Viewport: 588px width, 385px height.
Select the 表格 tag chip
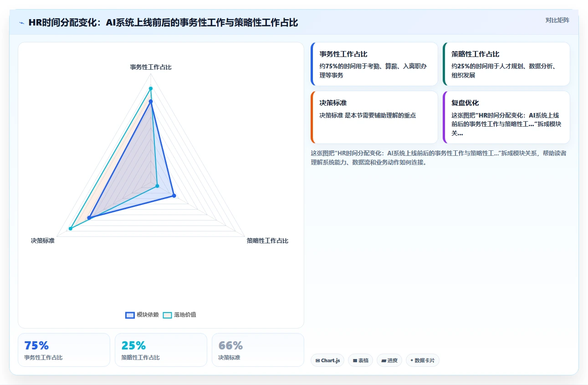(x=360, y=360)
